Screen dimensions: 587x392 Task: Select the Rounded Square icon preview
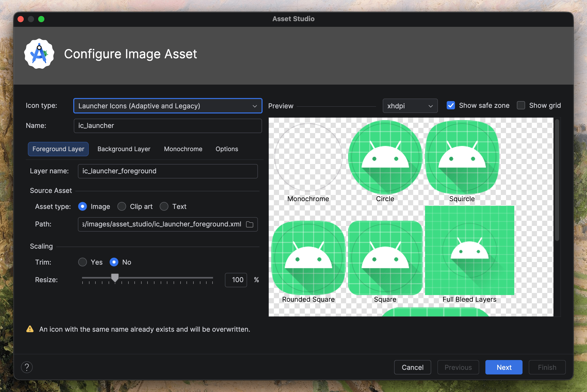[308, 258]
